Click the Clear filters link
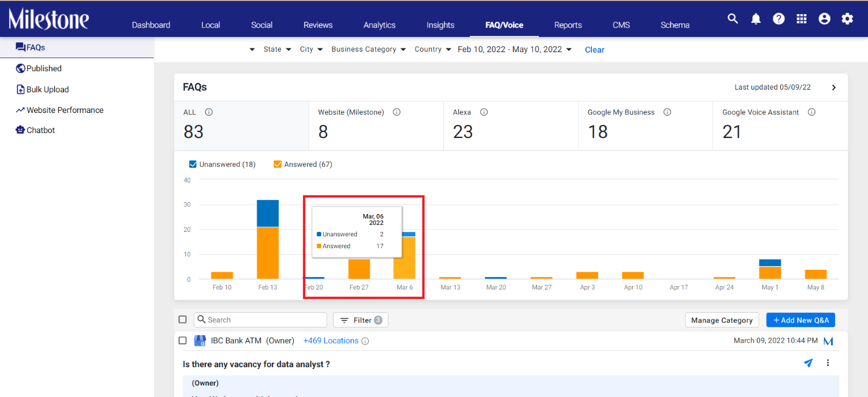Image resolution: width=868 pixels, height=397 pixels. click(595, 49)
